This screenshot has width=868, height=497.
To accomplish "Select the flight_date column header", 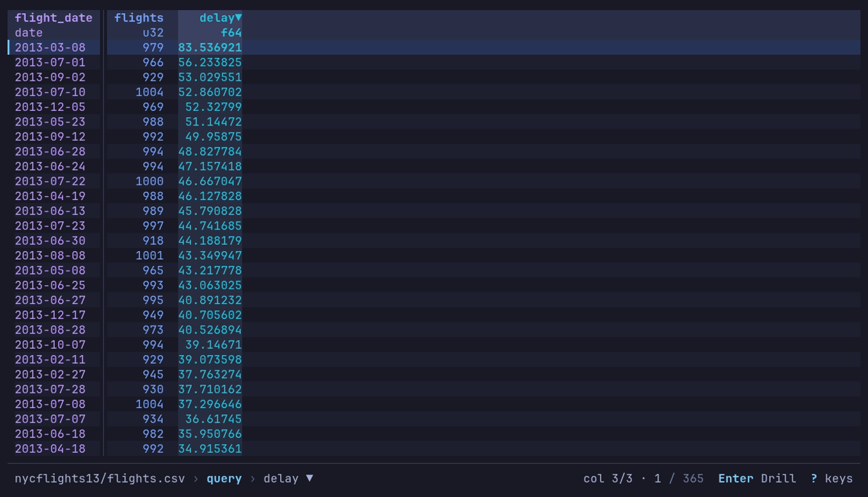I will click(54, 18).
